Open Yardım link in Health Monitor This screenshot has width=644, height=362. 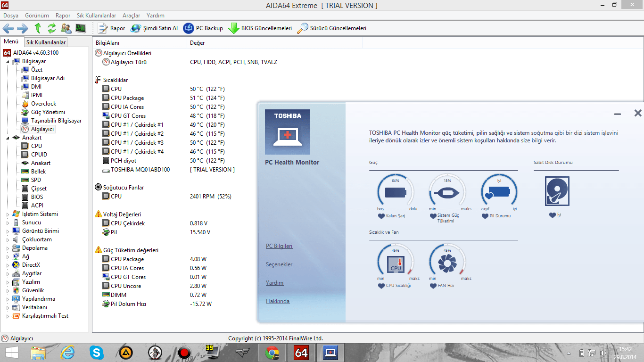(274, 283)
